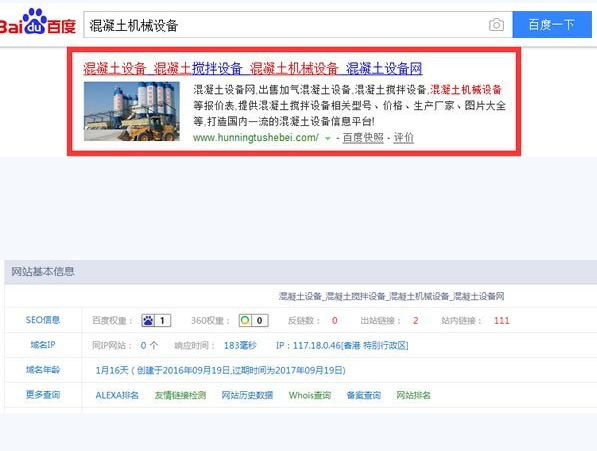Select the 域名年龄 row label
This screenshot has height=451, width=597.
click(43, 370)
